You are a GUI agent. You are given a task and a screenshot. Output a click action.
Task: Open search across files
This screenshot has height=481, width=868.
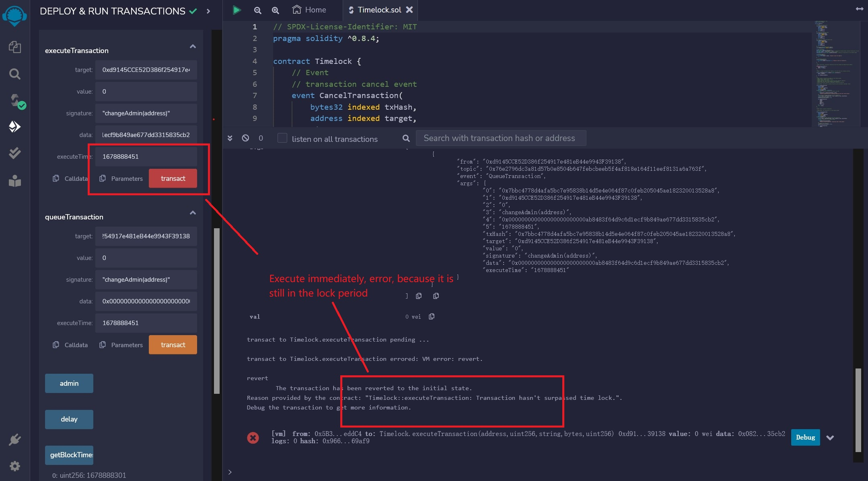point(15,74)
